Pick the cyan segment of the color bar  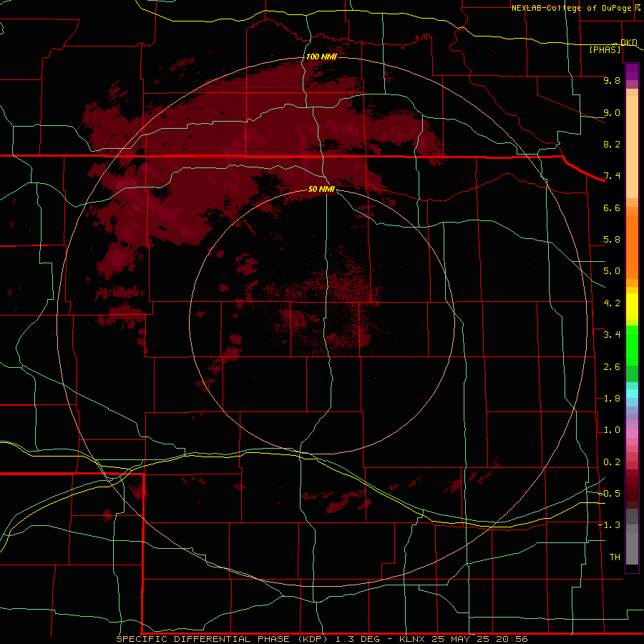point(632,394)
